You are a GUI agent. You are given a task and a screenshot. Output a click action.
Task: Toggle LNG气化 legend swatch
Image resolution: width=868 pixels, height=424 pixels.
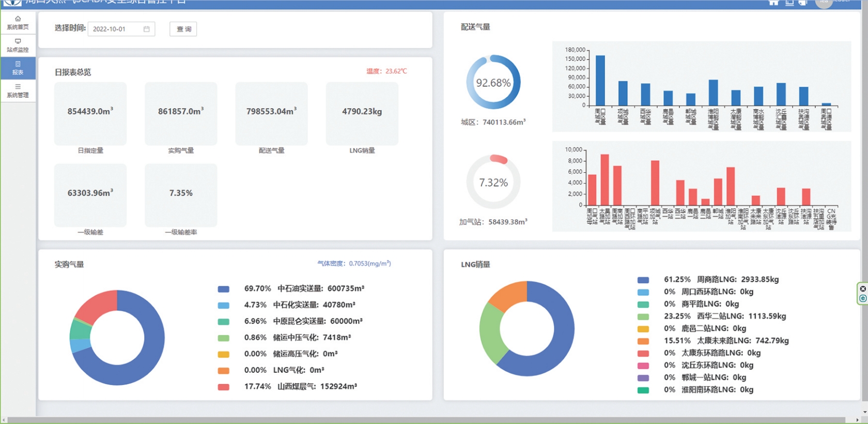pyautogui.click(x=223, y=371)
